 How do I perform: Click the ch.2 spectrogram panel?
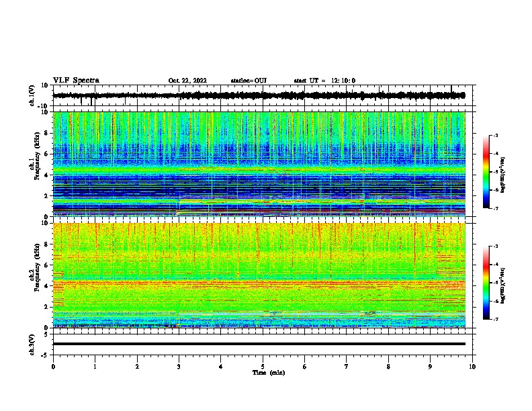click(x=259, y=275)
